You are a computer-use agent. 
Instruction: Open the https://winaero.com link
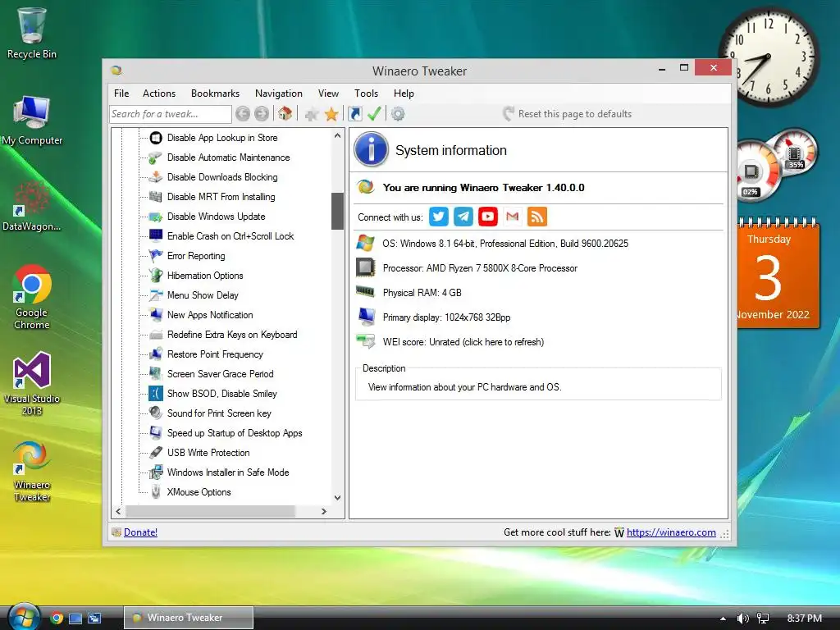coord(671,532)
